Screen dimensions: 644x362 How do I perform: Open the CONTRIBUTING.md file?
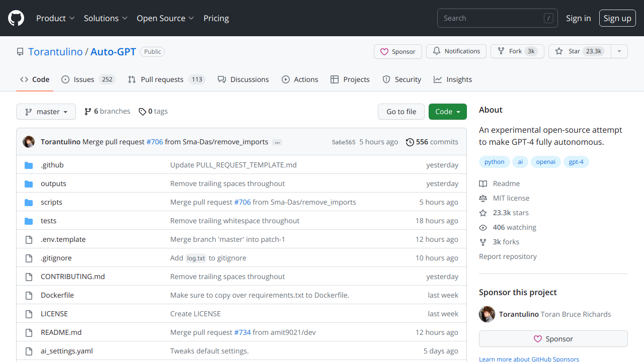(x=73, y=277)
